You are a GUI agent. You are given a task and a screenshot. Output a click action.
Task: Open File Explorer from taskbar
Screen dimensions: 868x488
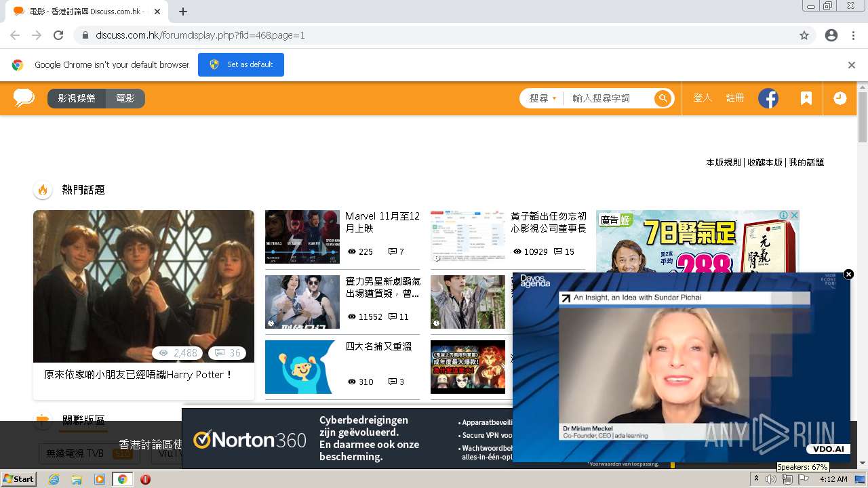pos(77,479)
